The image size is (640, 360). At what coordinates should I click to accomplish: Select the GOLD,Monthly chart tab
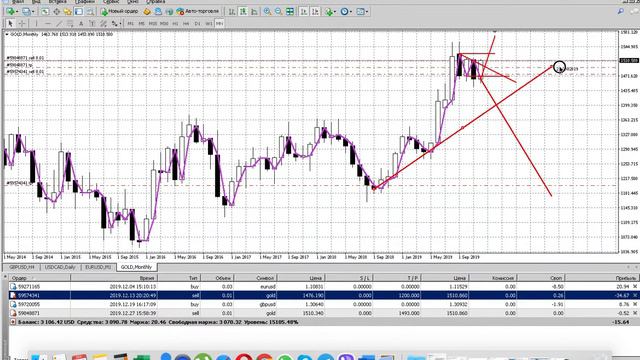(136, 267)
